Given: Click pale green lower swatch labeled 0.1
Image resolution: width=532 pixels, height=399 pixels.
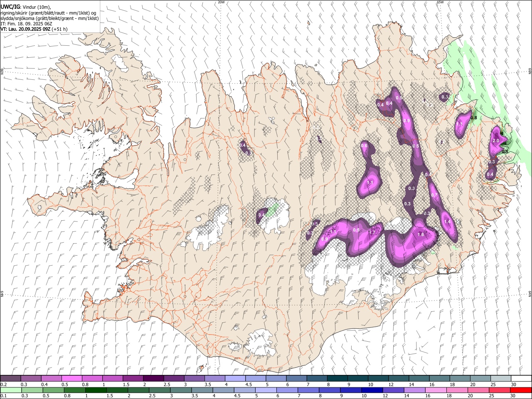Looking at the screenshot, I should pos(11,390).
